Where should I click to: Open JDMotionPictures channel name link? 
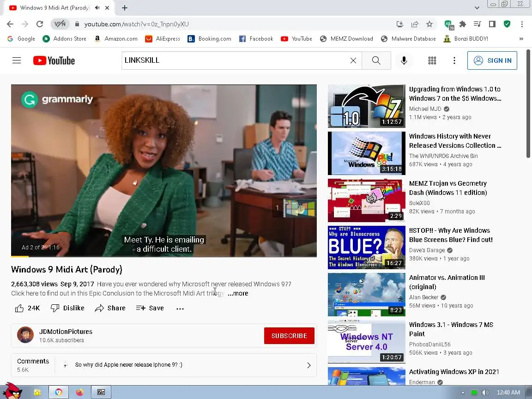pos(66,332)
